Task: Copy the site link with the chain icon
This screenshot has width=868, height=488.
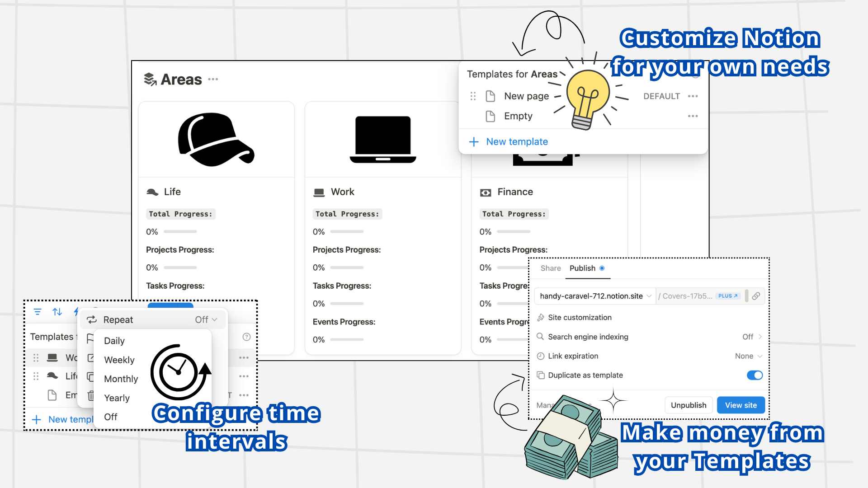Action: coord(756,296)
